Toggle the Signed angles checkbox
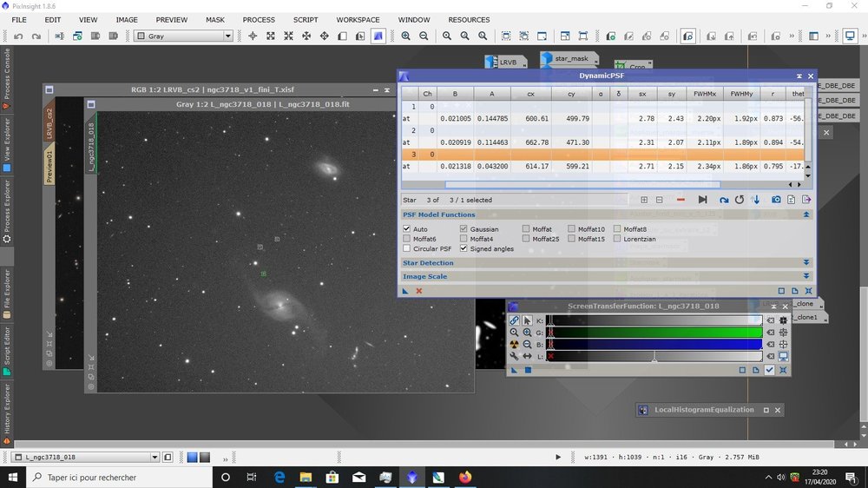The width and height of the screenshot is (868, 488). (x=464, y=248)
